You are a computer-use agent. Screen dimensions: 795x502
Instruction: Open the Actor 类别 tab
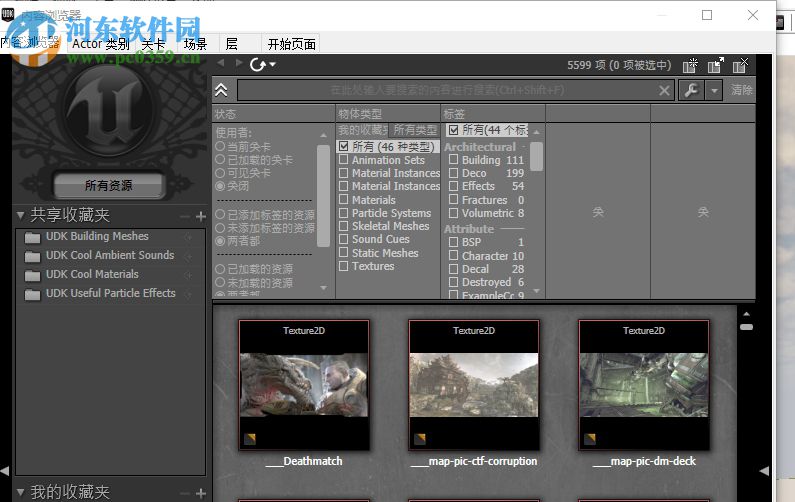[x=100, y=44]
